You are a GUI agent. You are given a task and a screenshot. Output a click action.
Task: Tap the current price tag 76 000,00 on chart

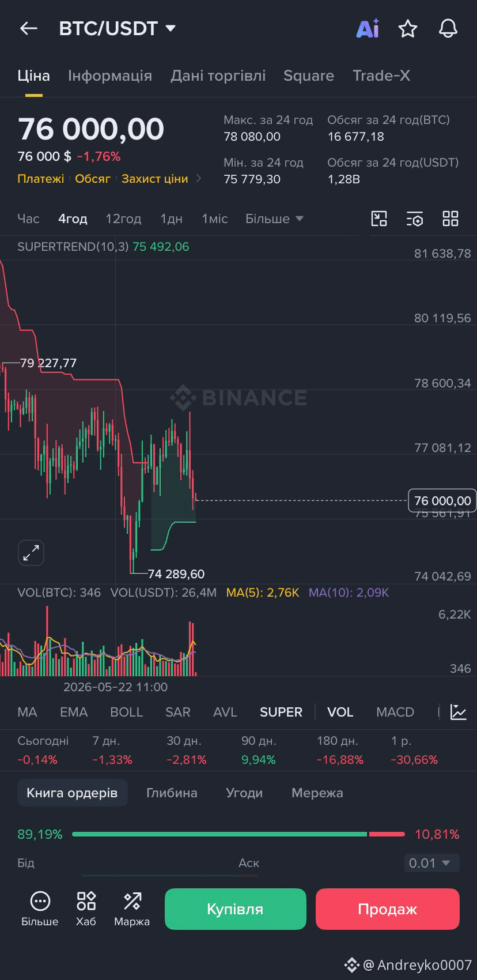442,500
